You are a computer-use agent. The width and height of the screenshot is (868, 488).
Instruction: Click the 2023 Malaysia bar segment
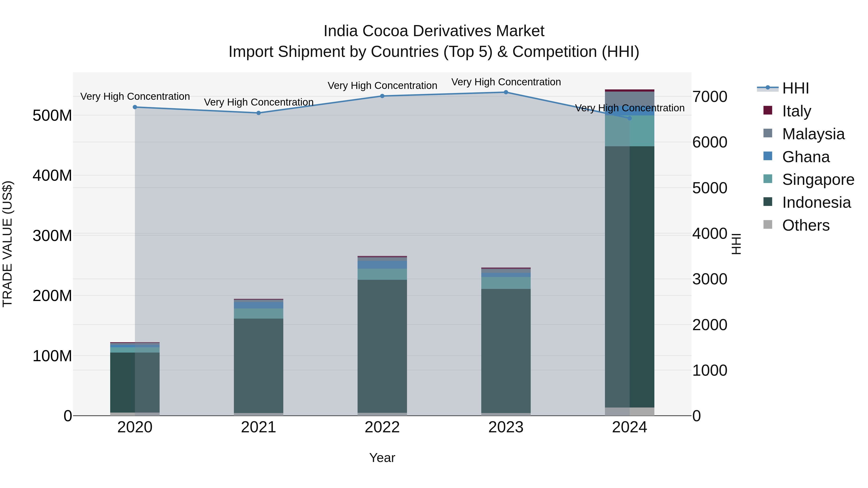click(506, 271)
